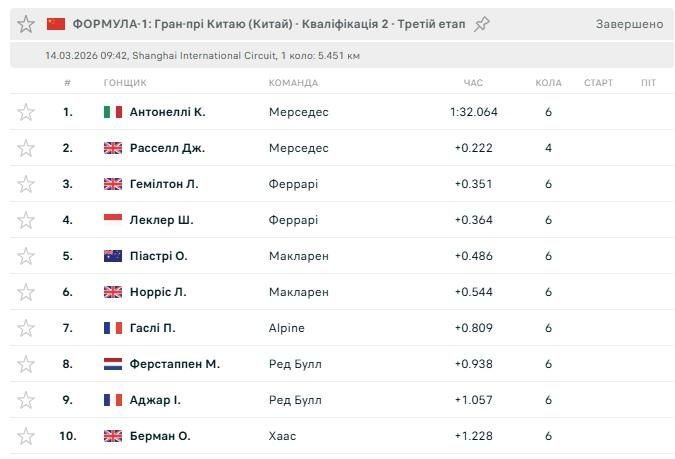The width and height of the screenshot is (675, 459).
Task: Open Ферстаппен М. driver page
Action: coord(174,364)
